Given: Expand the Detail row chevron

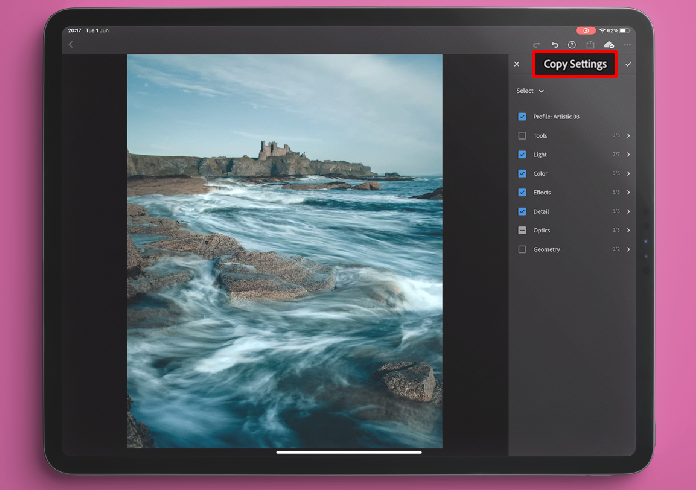Looking at the screenshot, I should click(x=629, y=212).
